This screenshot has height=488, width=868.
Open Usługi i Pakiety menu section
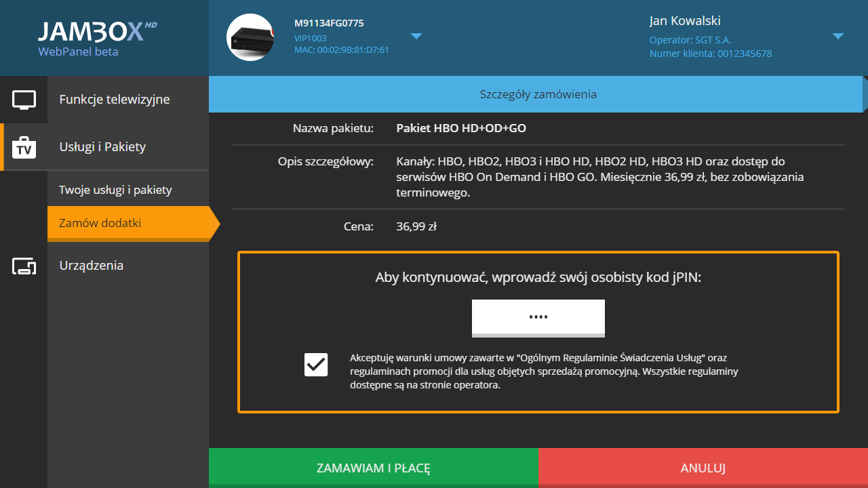[102, 147]
